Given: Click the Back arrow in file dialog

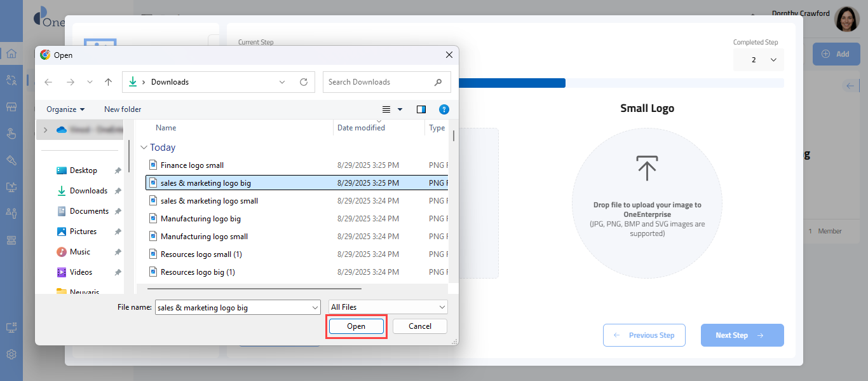Looking at the screenshot, I should pos(49,82).
